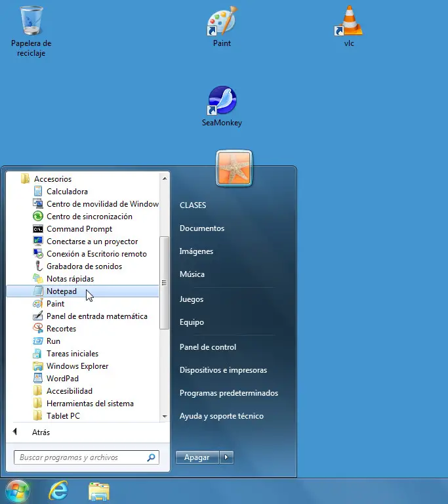
Task: Click the Run icon in Accesorios
Action: pos(38,341)
